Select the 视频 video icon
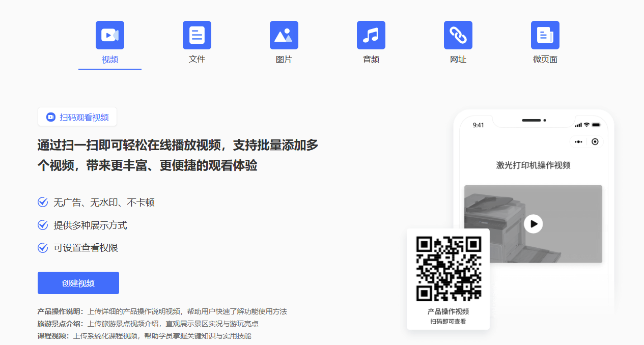644x345 pixels. 110,35
